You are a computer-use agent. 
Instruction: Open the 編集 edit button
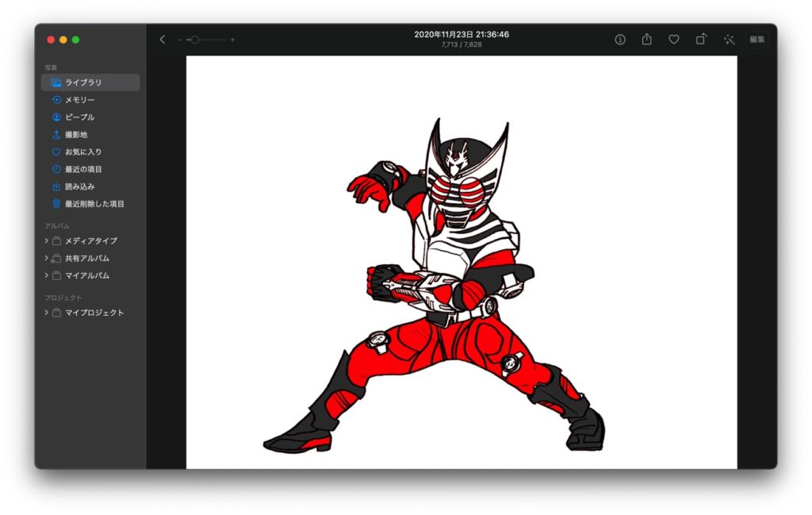pyautogui.click(x=756, y=40)
